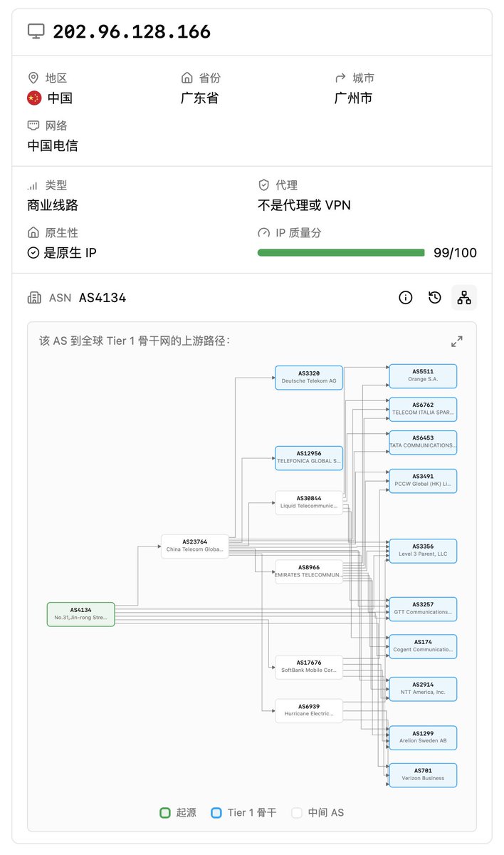
Task: Click the gauge icon next to IP 质量分
Action: [263, 233]
